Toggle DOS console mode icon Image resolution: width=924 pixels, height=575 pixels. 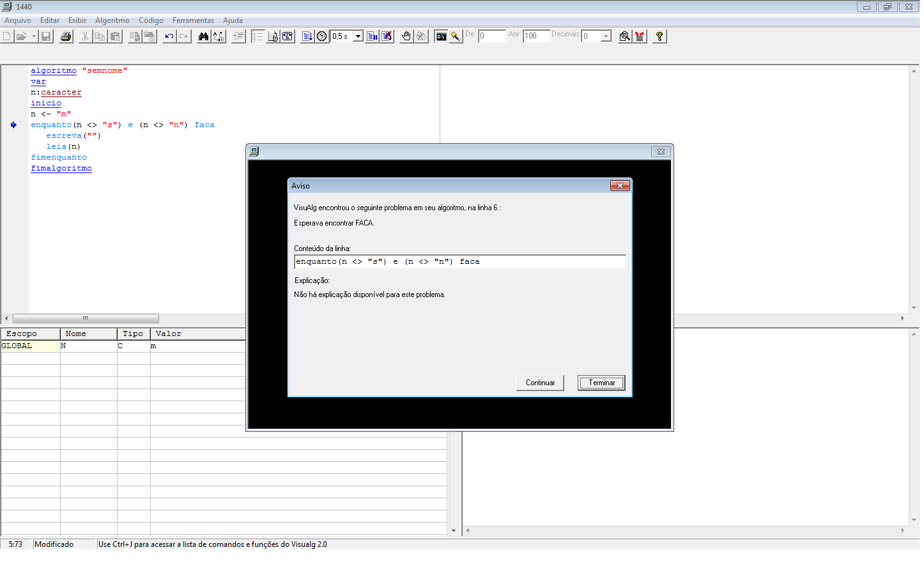(x=441, y=36)
